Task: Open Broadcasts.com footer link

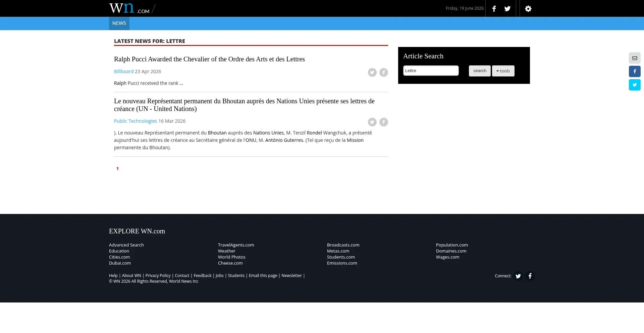Action: tap(343, 245)
